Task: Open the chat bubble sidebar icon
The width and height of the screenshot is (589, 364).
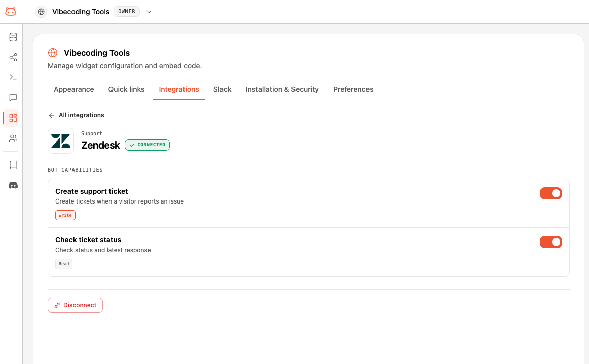Action: coord(13,98)
